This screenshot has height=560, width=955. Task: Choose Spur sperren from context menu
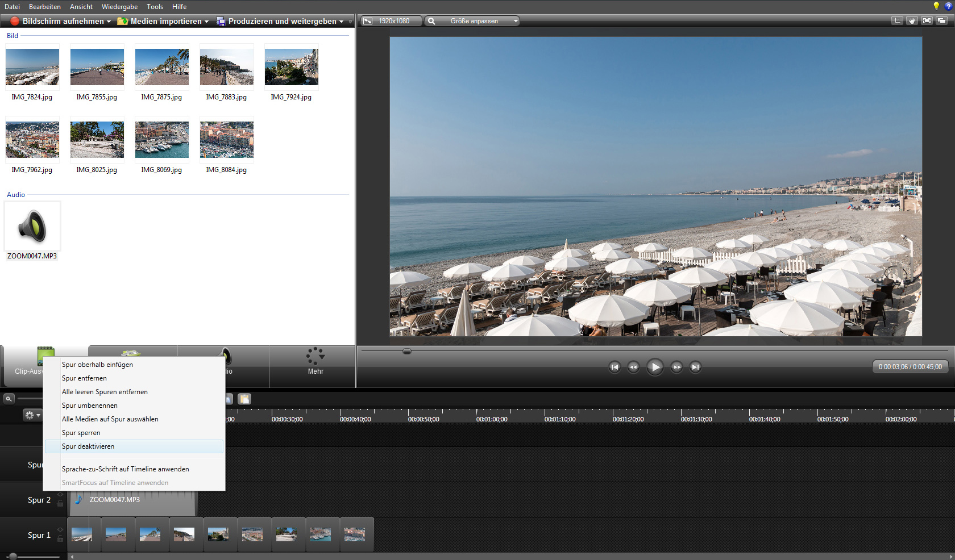(134, 433)
